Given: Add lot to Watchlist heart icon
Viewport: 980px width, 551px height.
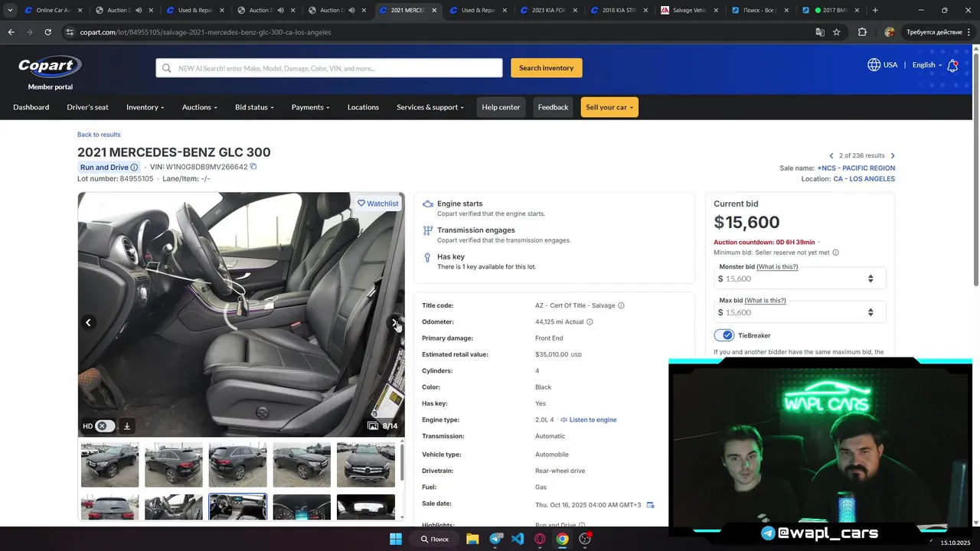Looking at the screenshot, I should [x=361, y=204].
